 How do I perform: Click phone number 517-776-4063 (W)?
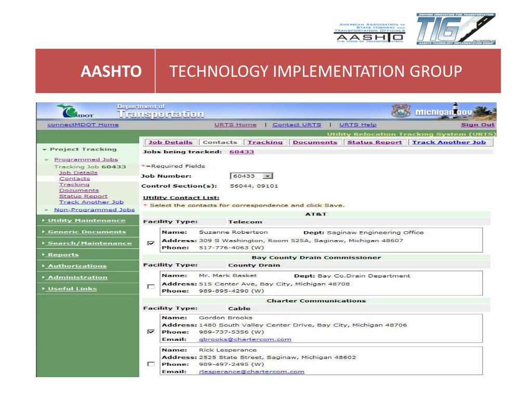coord(231,248)
